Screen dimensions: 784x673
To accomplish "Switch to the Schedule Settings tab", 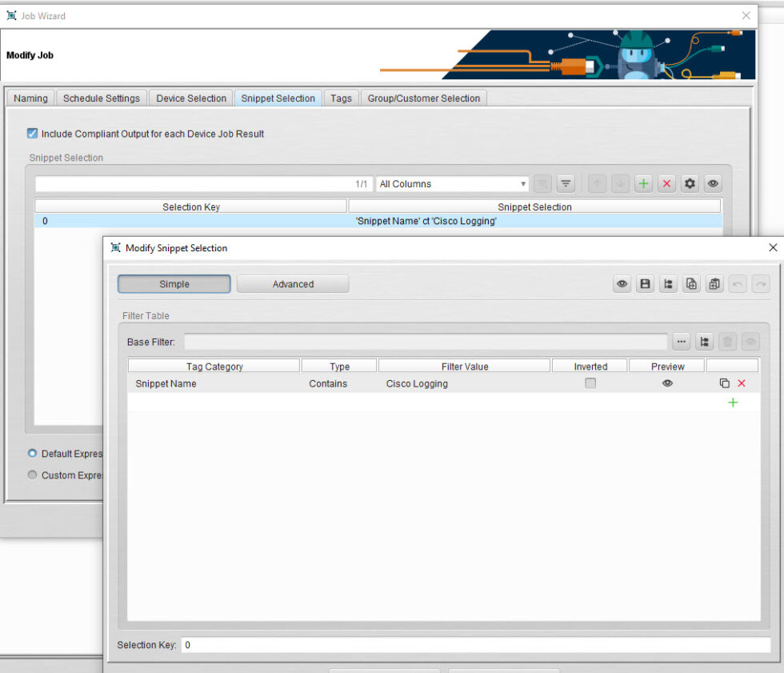I will tap(101, 98).
